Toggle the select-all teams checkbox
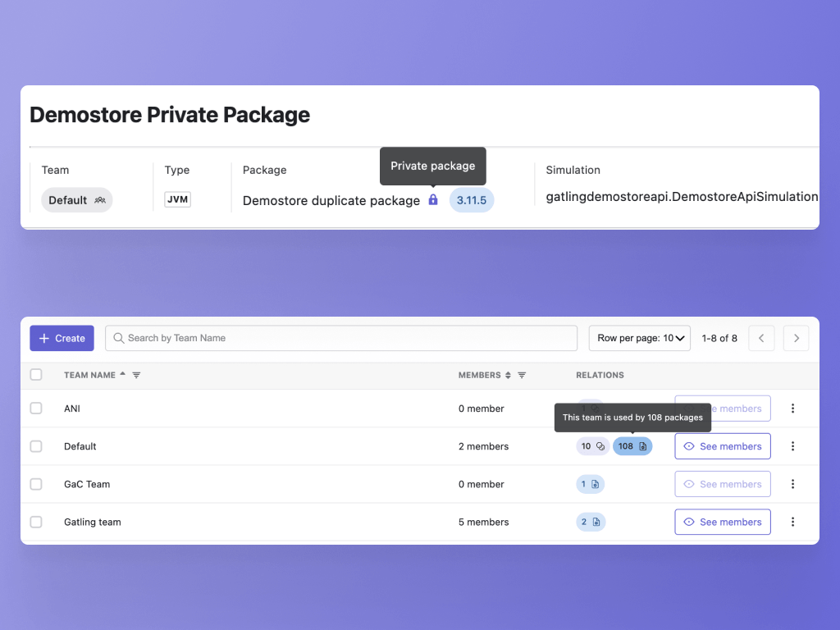840x630 pixels. click(x=36, y=374)
